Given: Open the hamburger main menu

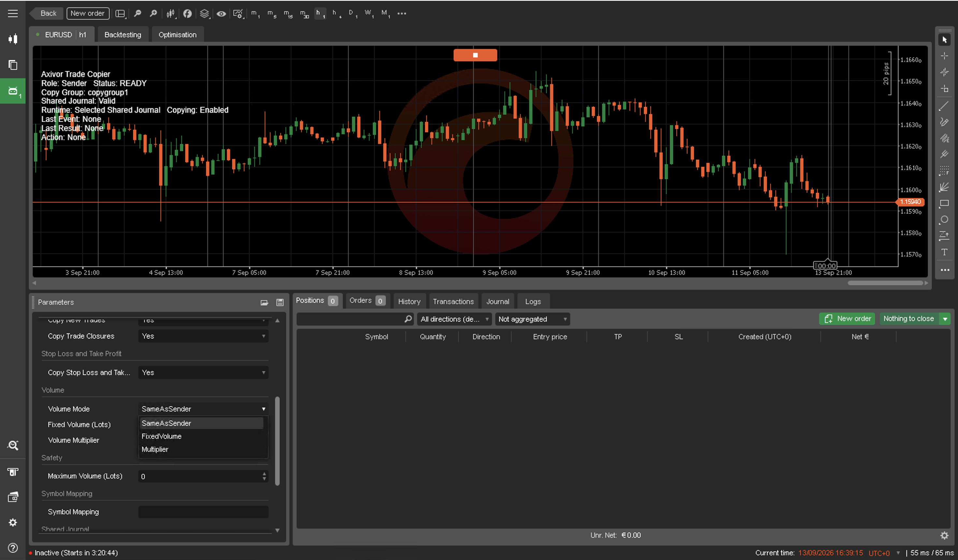Looking at the screenshot, I should tap(12, 13).
